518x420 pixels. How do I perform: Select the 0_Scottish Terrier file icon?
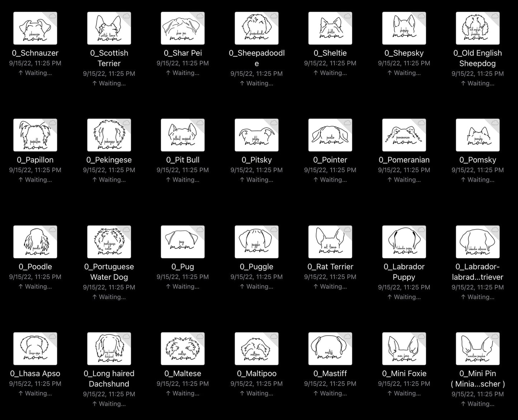tap(109, 28)
